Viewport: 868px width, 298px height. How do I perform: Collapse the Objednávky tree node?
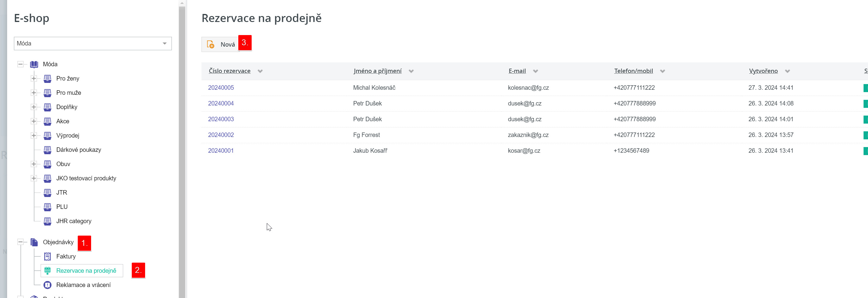20,242
